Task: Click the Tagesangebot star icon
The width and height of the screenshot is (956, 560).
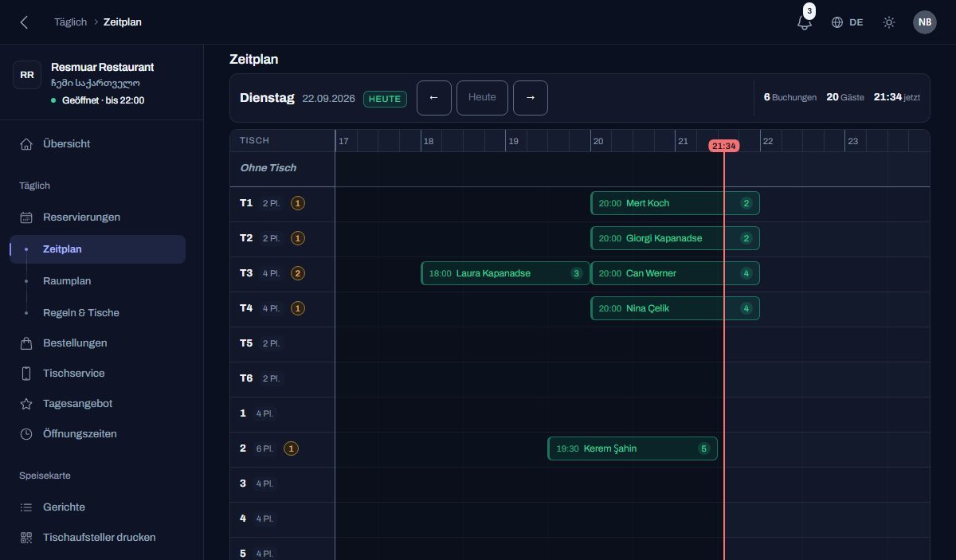Action: 26,404
